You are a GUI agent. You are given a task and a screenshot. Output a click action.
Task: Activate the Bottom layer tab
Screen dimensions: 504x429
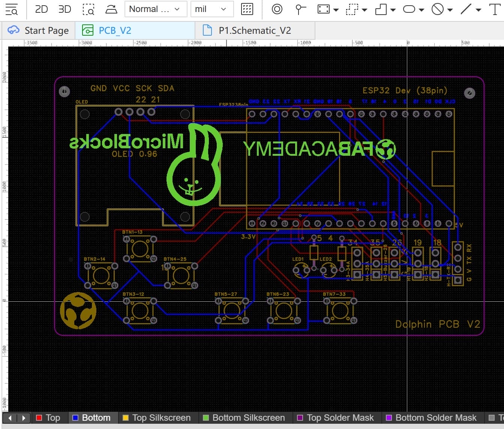coord(93,418)
